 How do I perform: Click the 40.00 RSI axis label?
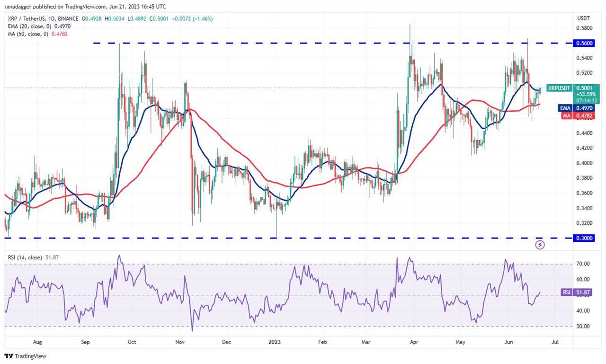click(583, 311)
